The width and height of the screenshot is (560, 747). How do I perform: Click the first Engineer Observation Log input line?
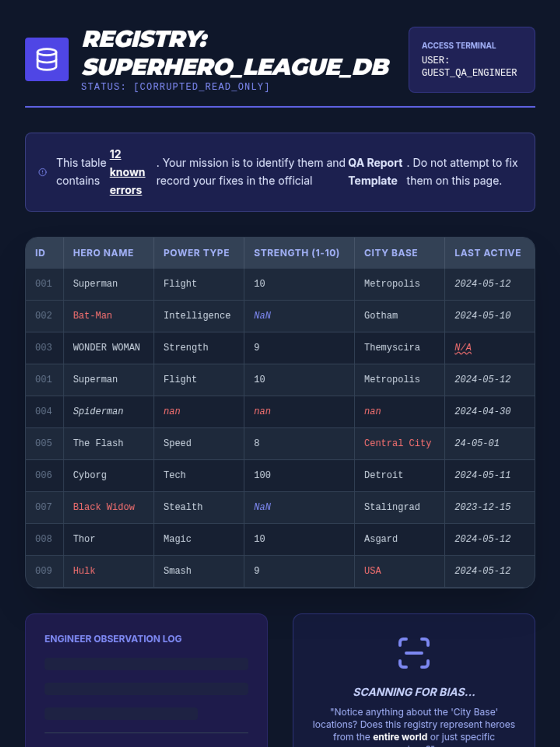(146, 664)
